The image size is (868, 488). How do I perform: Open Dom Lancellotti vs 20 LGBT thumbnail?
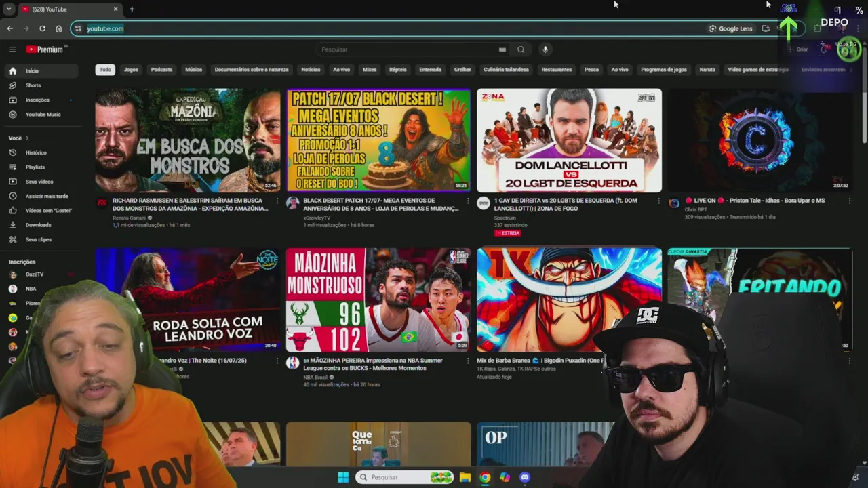coord(569,140)
